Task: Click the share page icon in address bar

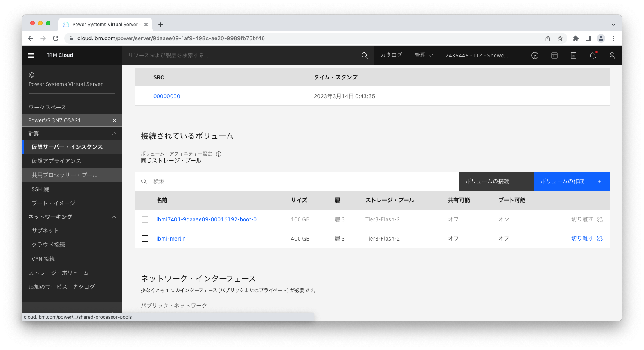Action: [x=548, y=38]
